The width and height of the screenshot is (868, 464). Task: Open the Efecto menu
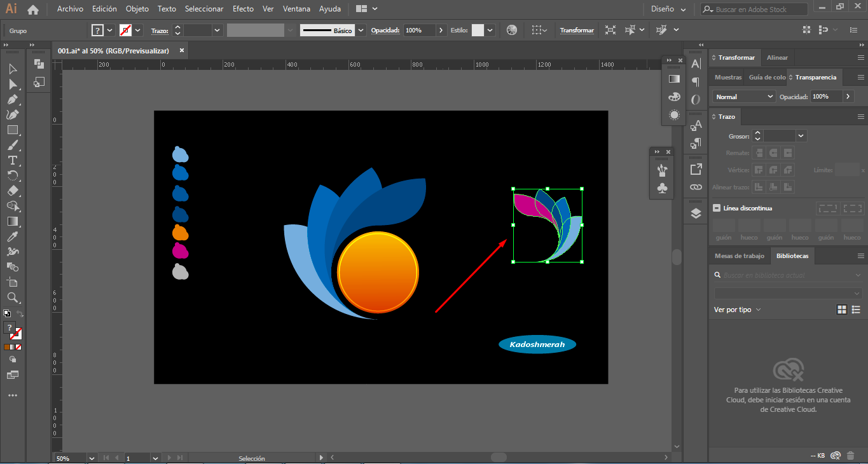[x=243, y=9]
